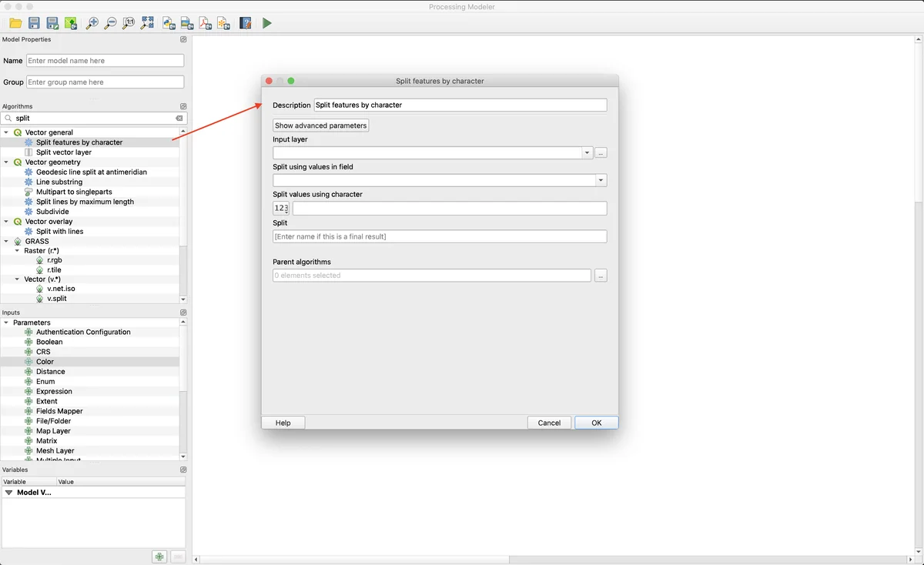Open the Input layer dropdown
Image resolution: width=924 pixels, height=565 pixels.
pyautogui.click(x=587, y=152)
